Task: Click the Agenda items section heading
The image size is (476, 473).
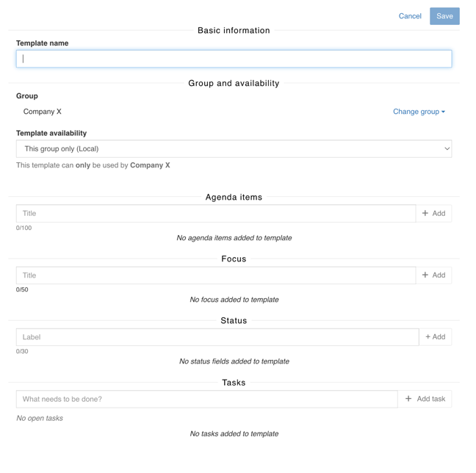Action: pyautogui.click(x=234, y=198)
